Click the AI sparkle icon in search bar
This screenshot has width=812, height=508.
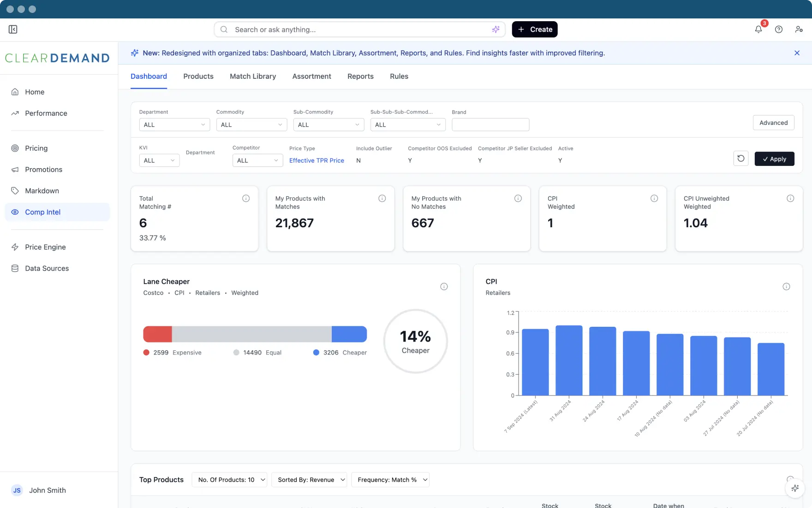click(x=496, y=30)
